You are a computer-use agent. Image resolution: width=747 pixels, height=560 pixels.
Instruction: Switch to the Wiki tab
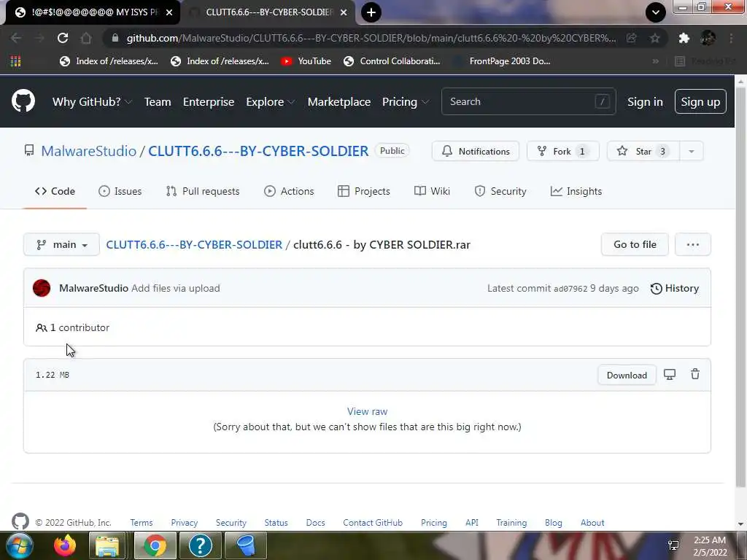432,191
